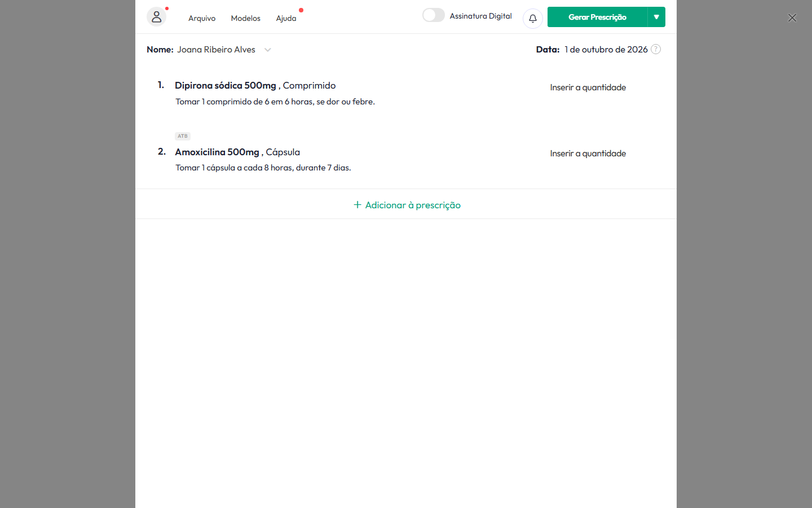812x508 pixels.
Task: Insert quantity for Dipirona sódica
Action: point(588,87)
